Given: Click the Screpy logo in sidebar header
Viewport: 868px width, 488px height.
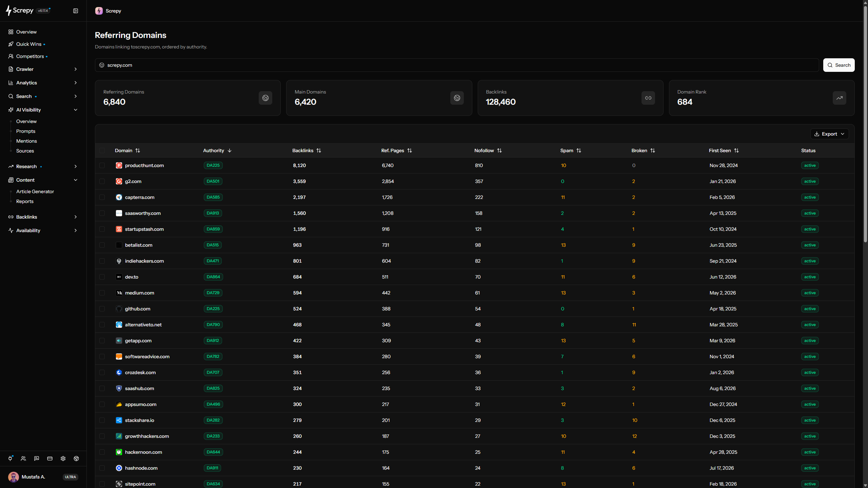Looking at the screenshot, I should tap(20, 11).
